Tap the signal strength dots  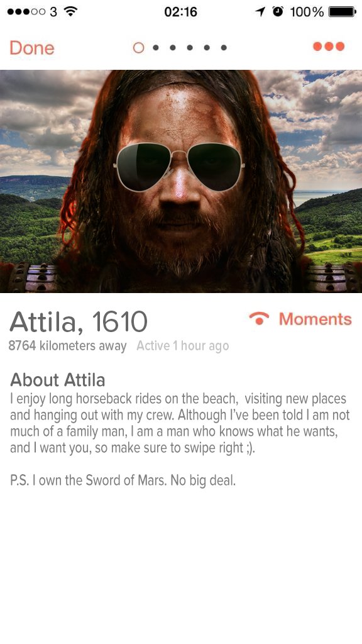[x=26, y=11]
